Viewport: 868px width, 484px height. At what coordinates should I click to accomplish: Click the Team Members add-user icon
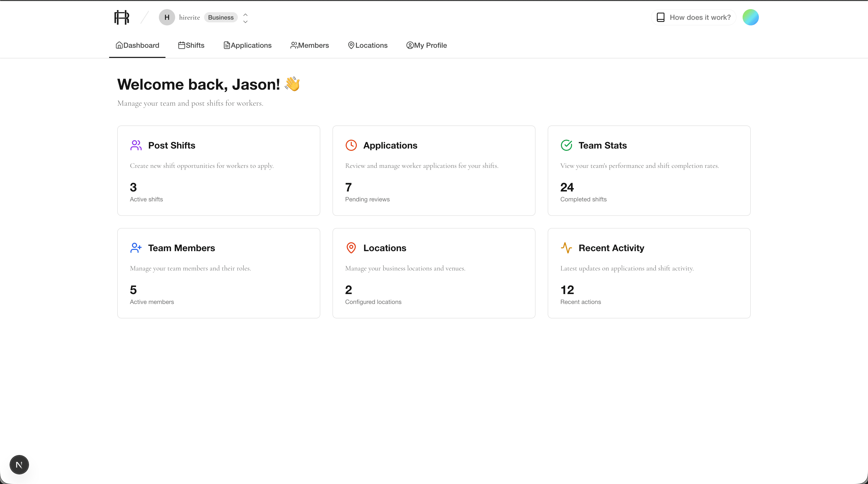pos(136,248)
